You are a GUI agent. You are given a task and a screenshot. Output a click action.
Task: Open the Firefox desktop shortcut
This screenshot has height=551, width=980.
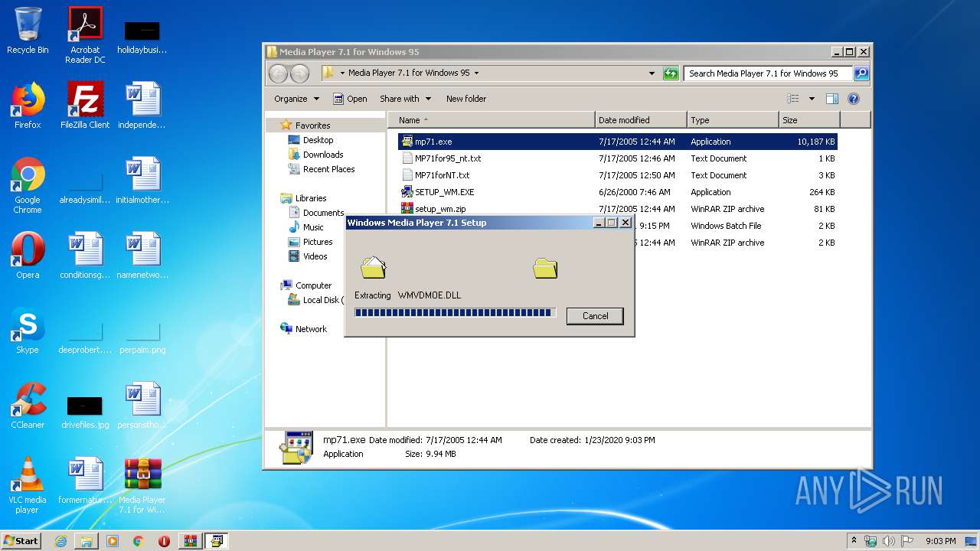(28, 106)
